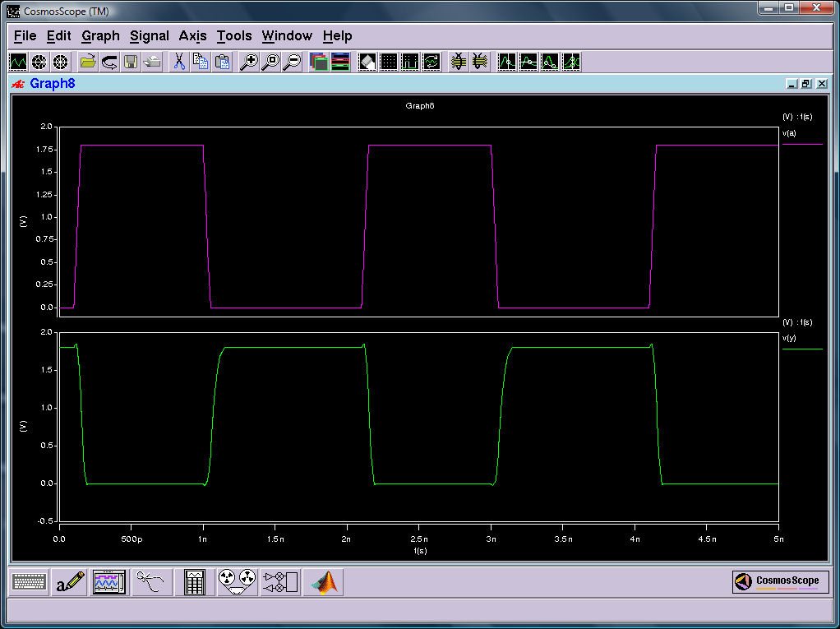Open the Signal menu
Image resolution: width=840 pixels, height=629 pixels.
(x=149, y=36)
